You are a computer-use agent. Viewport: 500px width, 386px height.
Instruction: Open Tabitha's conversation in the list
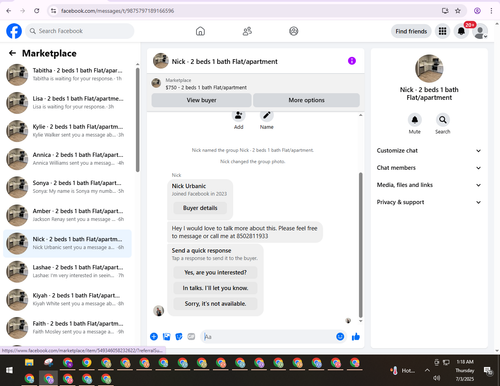[x=67, y=74]
